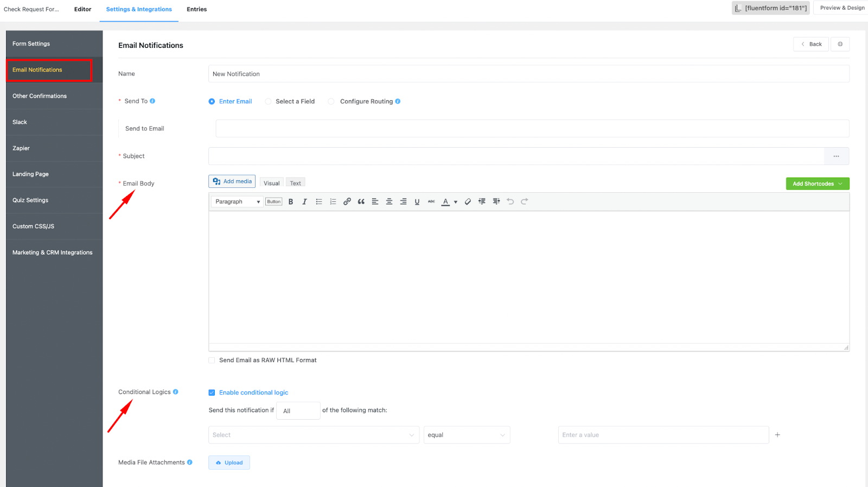Screen dimensions: 868x487
Task: Expand the text color picker arrow
Action: click(456, 202)
